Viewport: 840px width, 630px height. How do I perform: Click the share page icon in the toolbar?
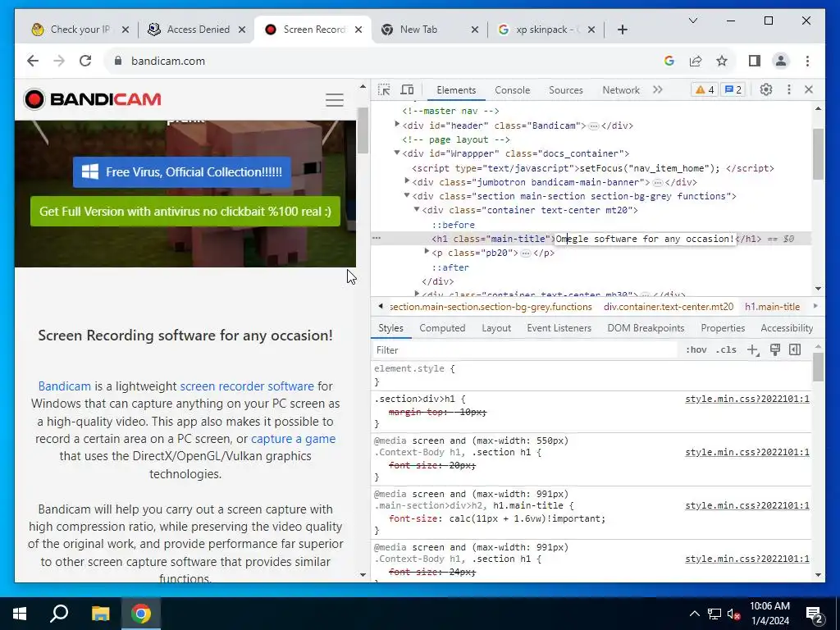point(696,61)
